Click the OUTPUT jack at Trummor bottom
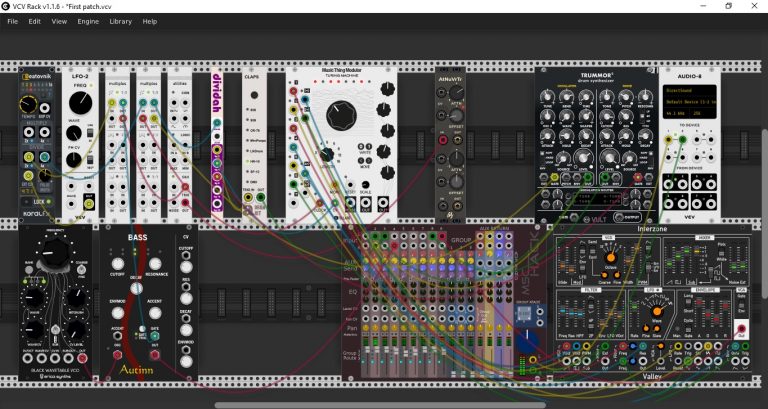The width and height of the screenshot is (768, 409). pyautogui.click(x=620, y=216)
